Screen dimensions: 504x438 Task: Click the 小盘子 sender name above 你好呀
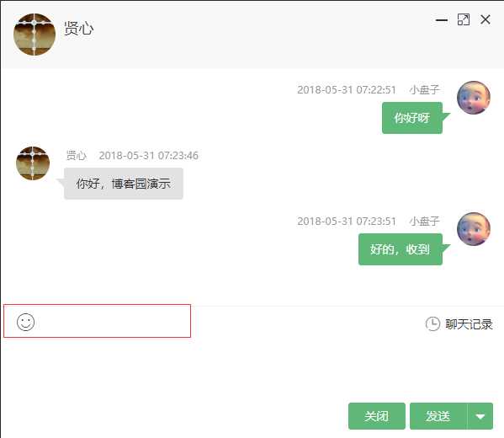point(424,90)
